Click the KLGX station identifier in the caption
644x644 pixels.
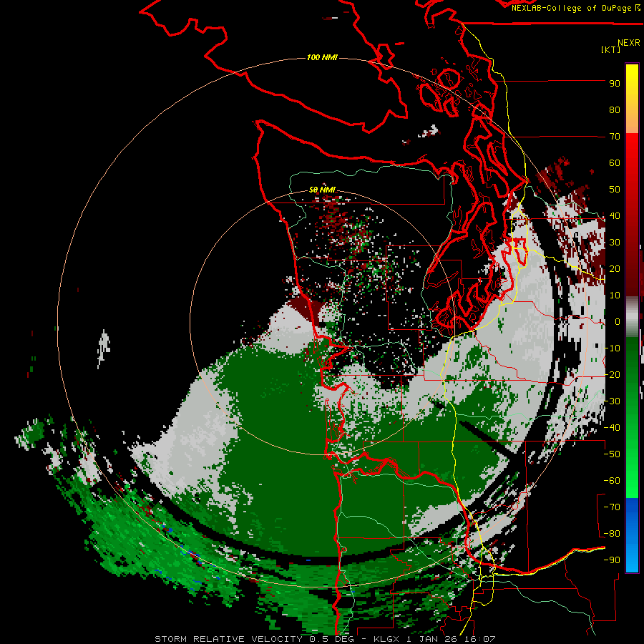[x=388, y=639]
